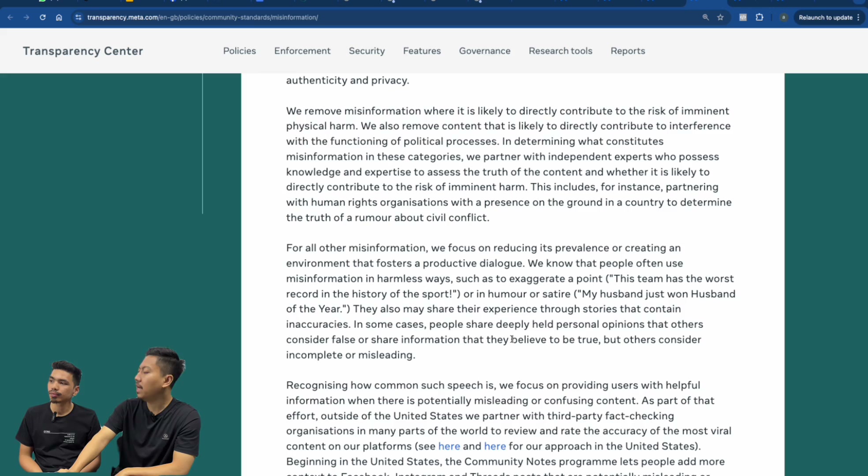This screenshot has height=476, width=868.
Task: Expand the Governance navigation item
Action: point(484,51)
